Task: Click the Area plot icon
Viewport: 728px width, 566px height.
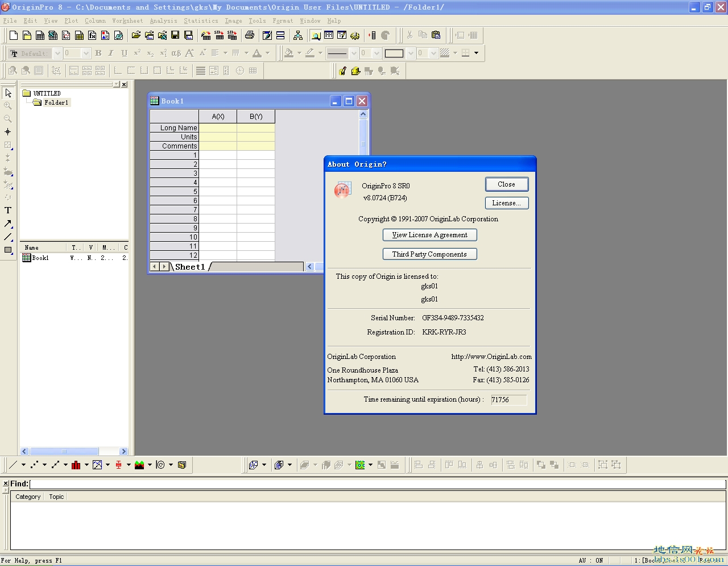Action: 139,465
